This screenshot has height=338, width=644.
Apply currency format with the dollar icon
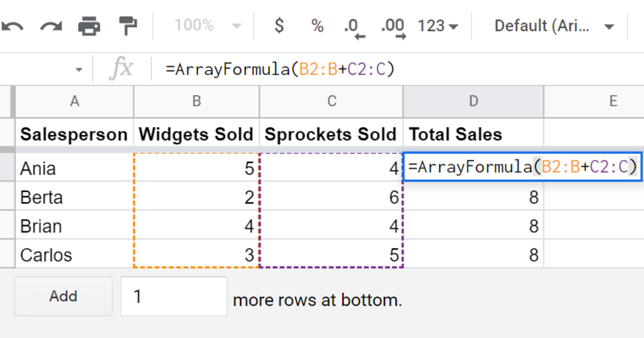tap(279, 25)
